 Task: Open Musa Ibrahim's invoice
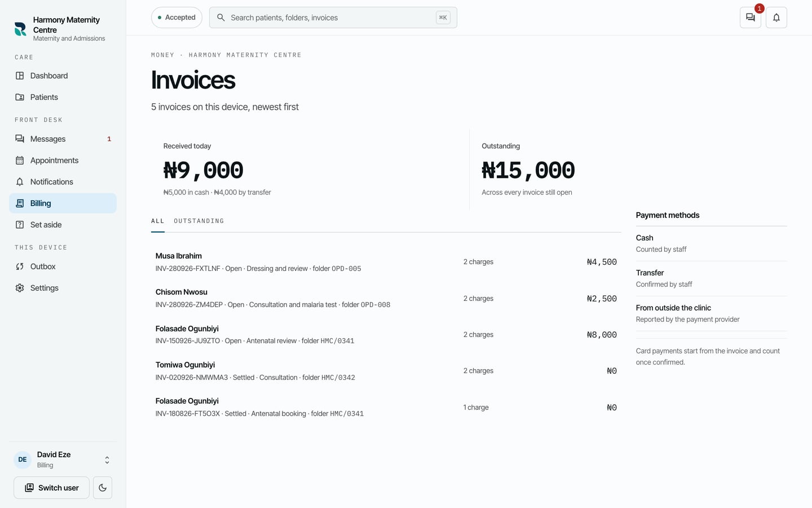coord(386,262)
